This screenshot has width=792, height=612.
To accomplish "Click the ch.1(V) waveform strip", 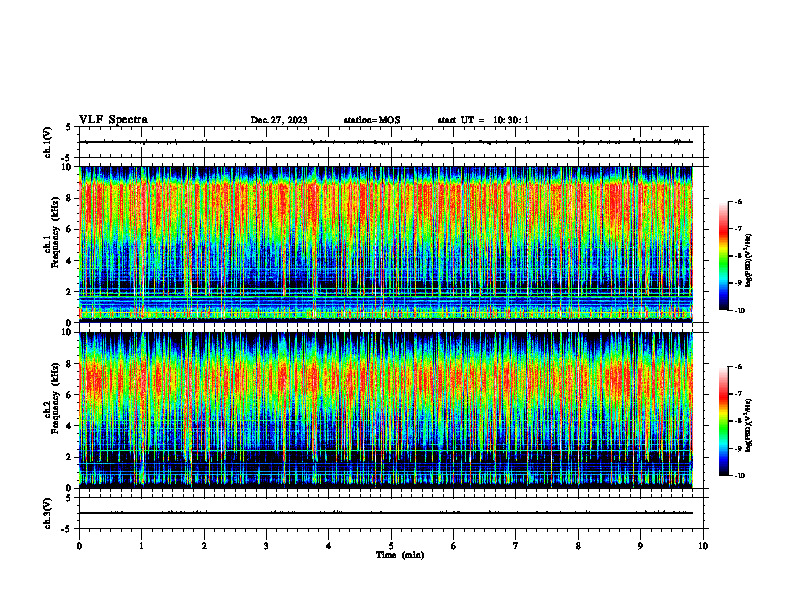I will click(391, 142).
